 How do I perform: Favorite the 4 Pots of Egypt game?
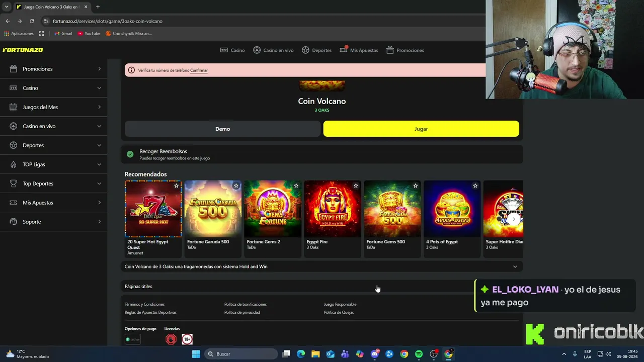(x=475, y=186)
